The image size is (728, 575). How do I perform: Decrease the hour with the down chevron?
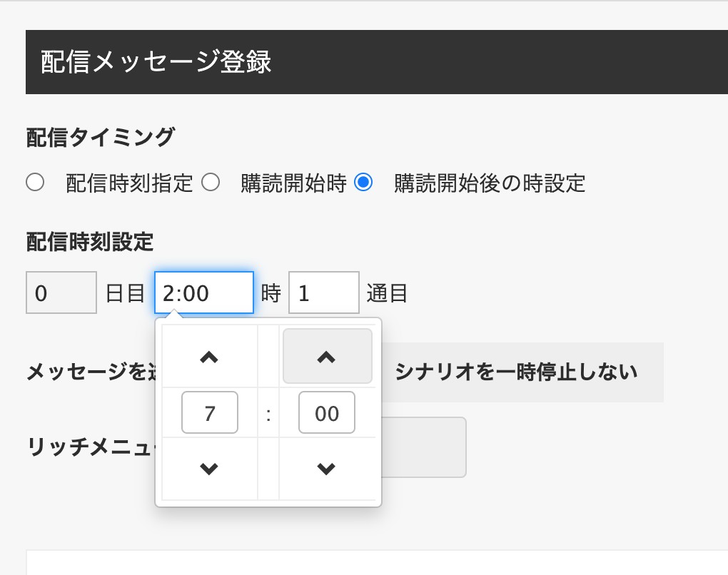tap(209, 469)
